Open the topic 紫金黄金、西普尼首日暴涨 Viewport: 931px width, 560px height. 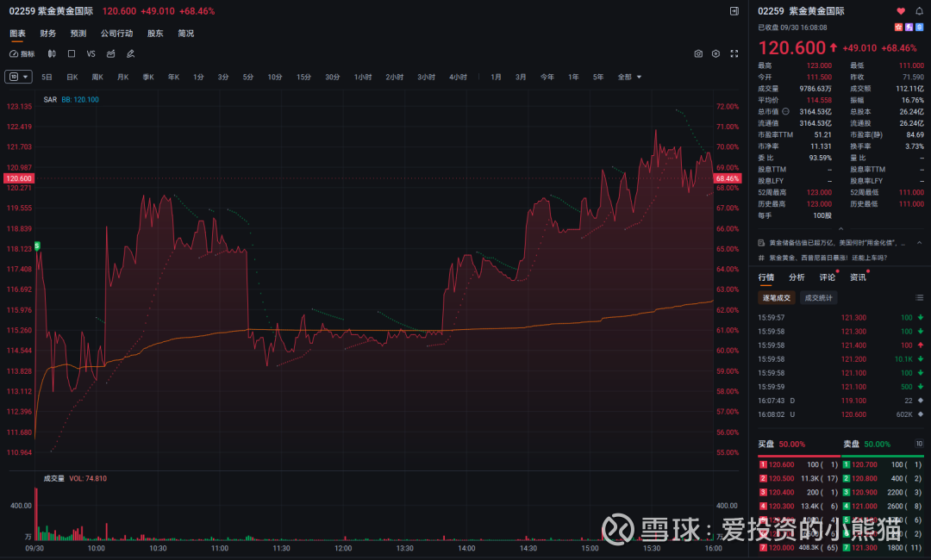click(828, 258)
